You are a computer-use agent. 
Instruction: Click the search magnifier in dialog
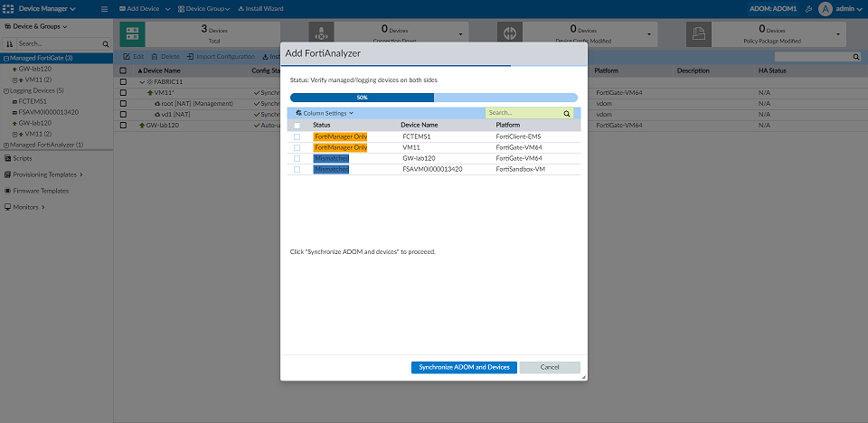567,114
